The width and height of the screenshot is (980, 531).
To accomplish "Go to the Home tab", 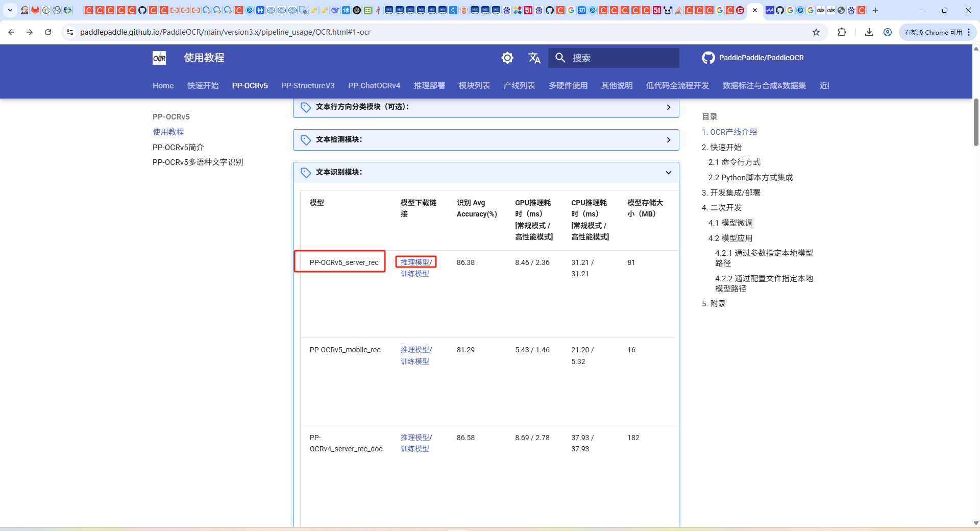I will [x=163, y=85].
